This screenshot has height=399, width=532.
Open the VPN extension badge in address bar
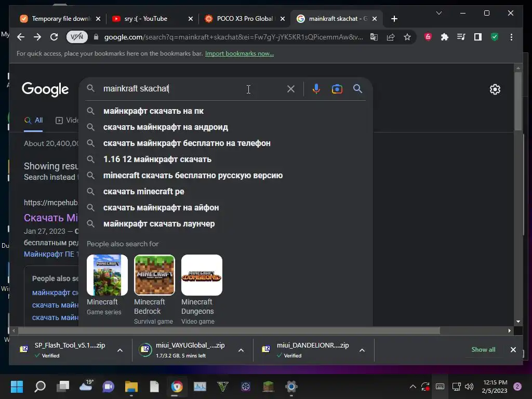77,37
